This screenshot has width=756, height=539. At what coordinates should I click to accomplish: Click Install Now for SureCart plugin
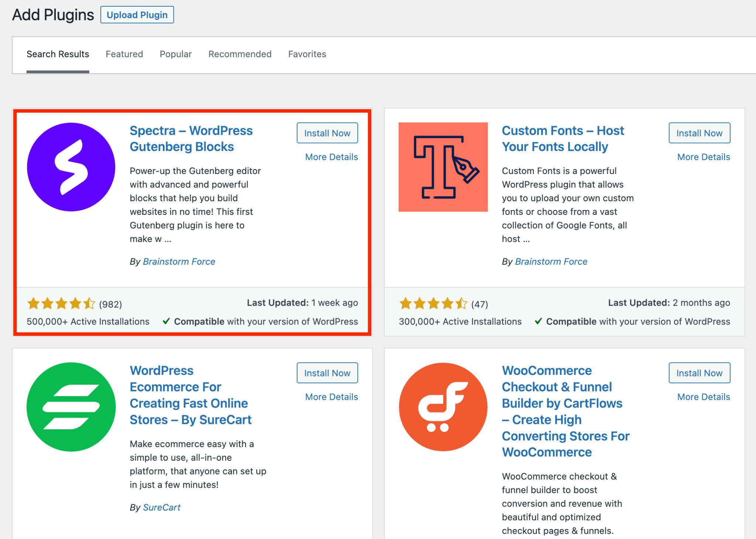[327, 372]
